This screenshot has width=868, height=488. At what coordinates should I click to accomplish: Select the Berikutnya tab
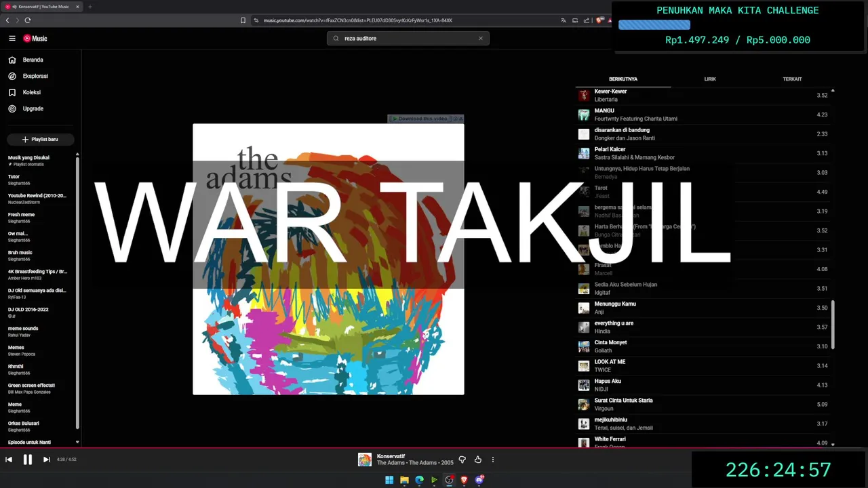pos(623,79)
